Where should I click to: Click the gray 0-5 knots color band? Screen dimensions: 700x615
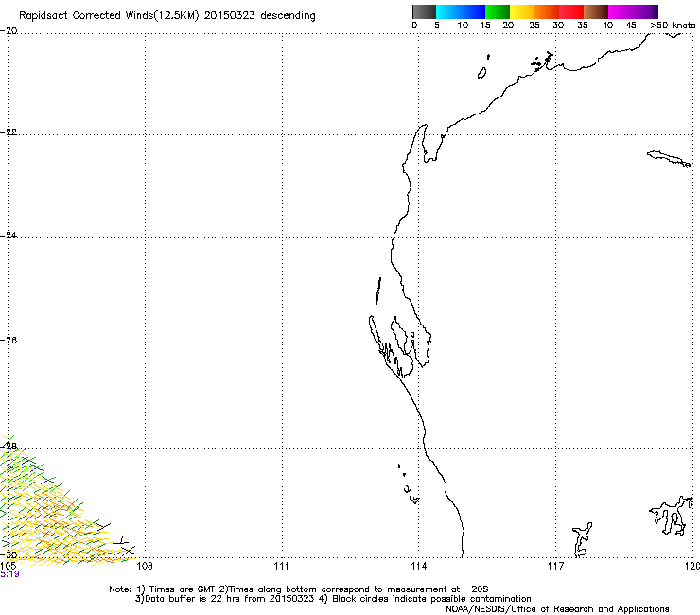point(424,11)
